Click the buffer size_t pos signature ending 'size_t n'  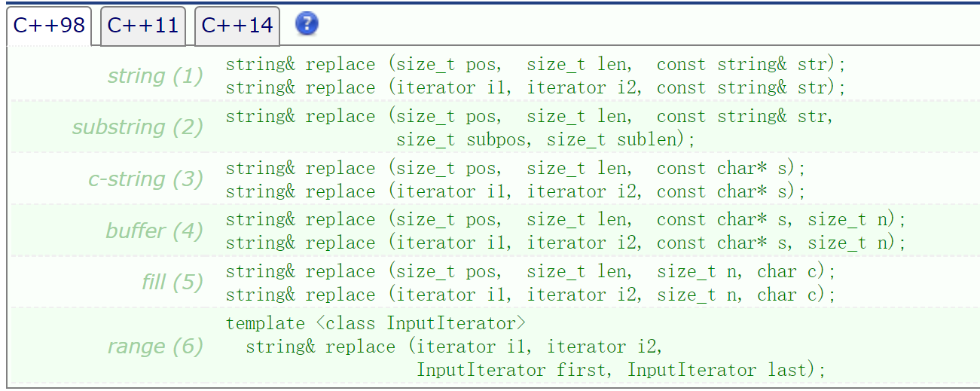[565, 220]
